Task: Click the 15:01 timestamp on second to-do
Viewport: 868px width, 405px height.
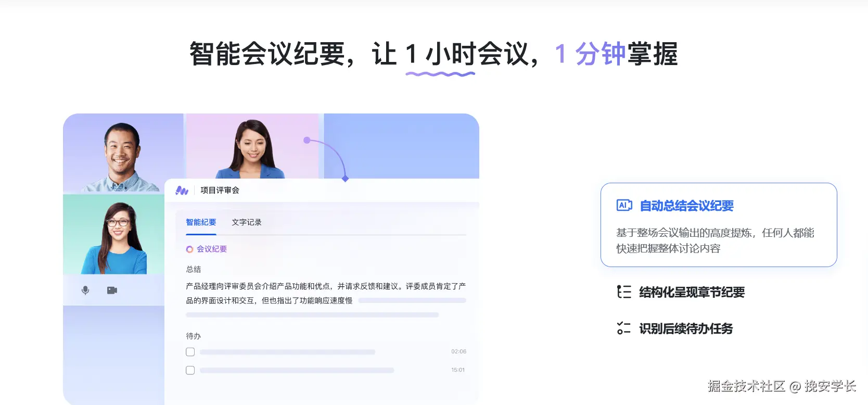Action: [x=458, y=370]
